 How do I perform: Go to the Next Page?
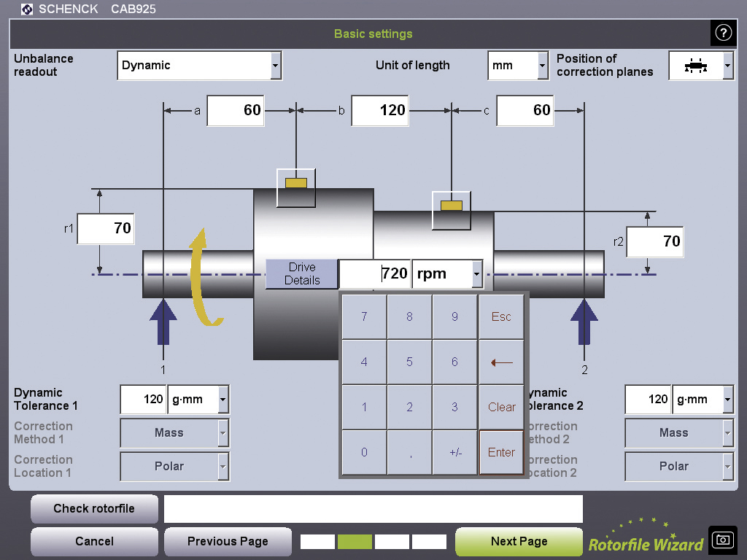[519, 541]
